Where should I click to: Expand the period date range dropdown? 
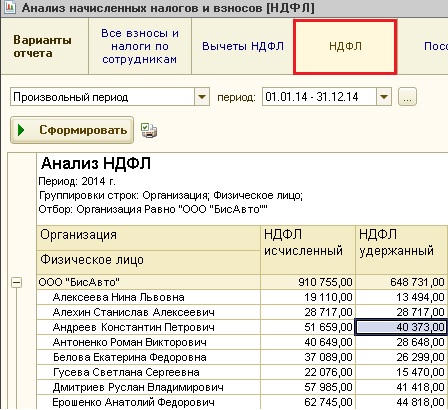[384, 97]
